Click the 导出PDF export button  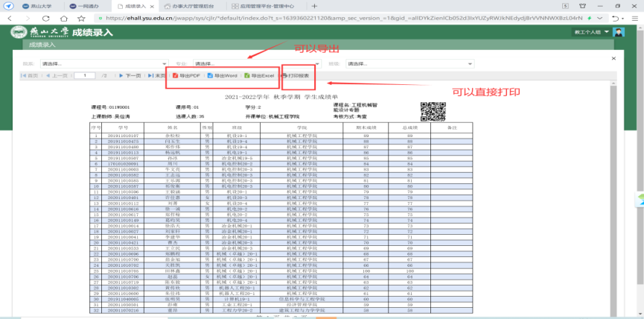click(186, 76)
